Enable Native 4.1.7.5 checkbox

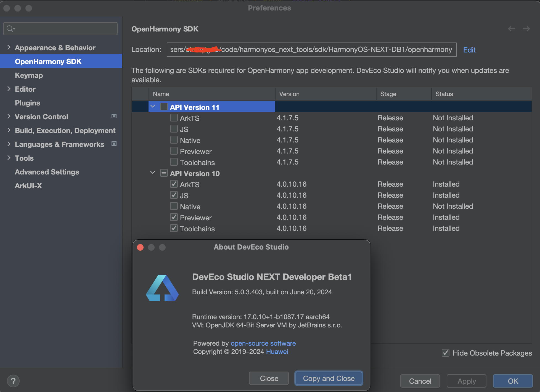(174, 140)
